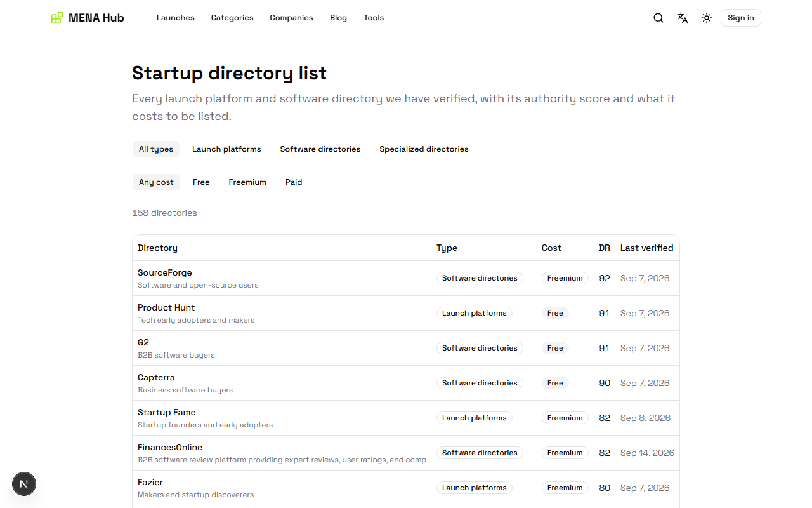The height and width of the screenshot is (508, 812).
Task: Open the SourceForge directory entry
Action: (x=165, y=272)
